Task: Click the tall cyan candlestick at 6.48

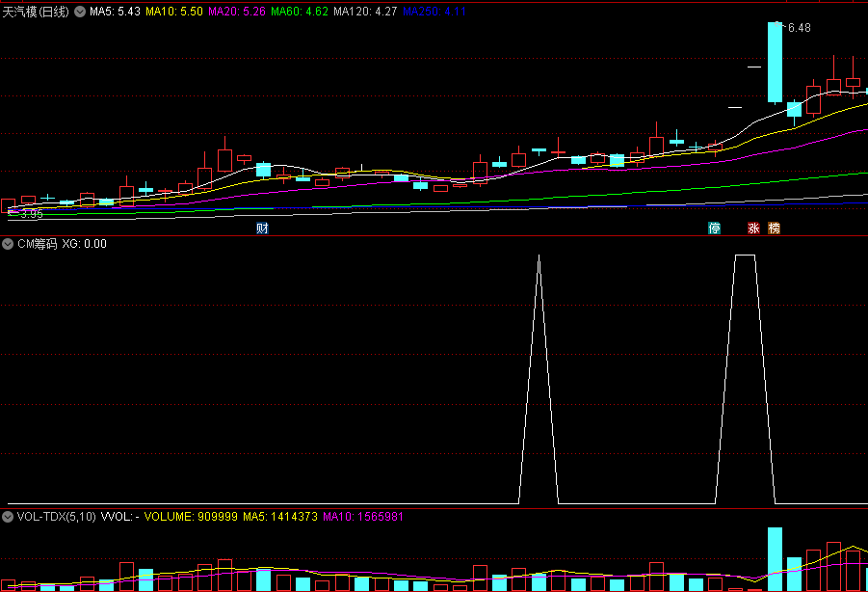Action: point(775,63)
